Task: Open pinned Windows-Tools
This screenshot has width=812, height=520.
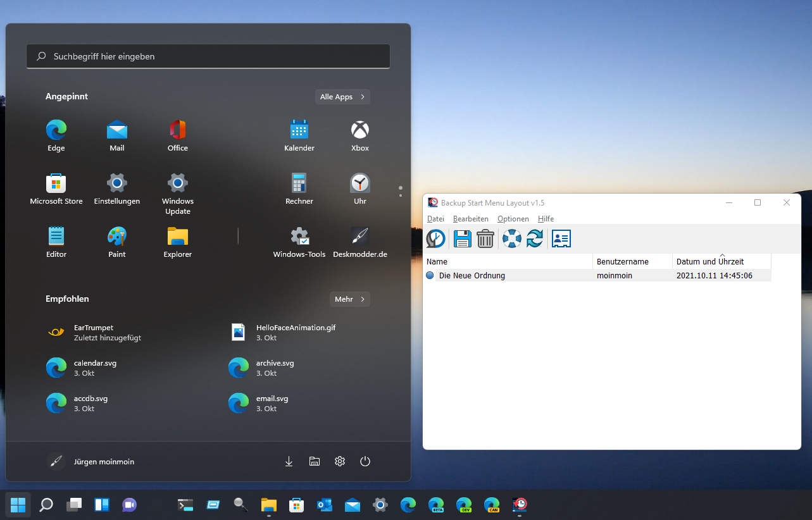Action: 299,242
